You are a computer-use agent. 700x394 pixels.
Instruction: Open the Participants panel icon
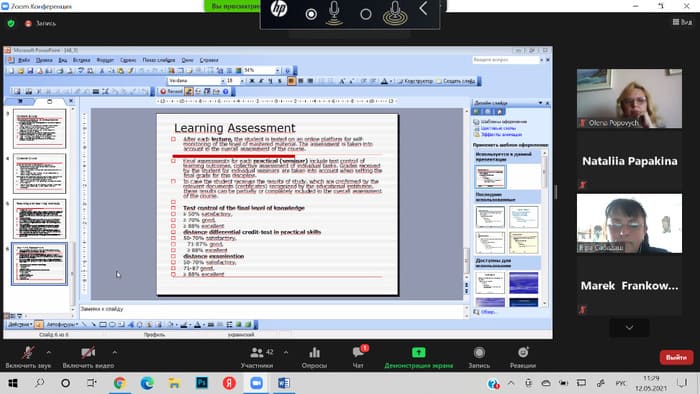coord(257,353)
